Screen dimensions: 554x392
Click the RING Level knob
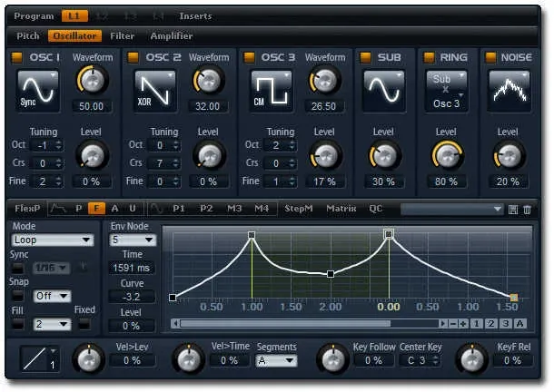445,156
